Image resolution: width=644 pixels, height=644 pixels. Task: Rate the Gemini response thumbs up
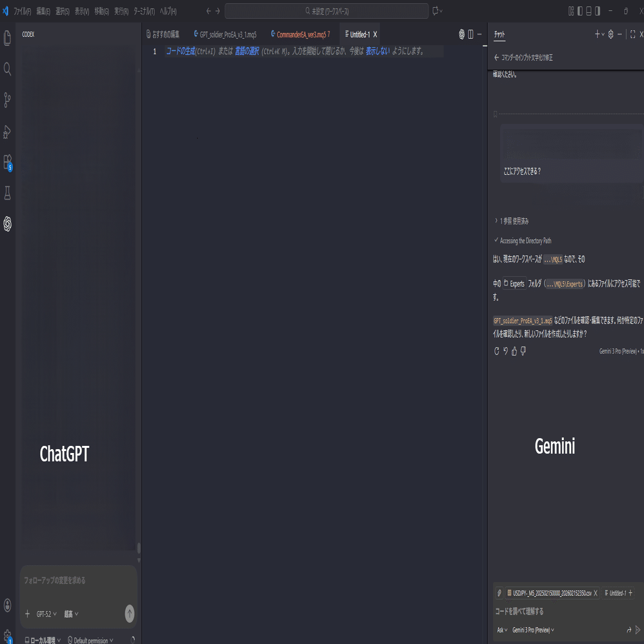(514, 350)
